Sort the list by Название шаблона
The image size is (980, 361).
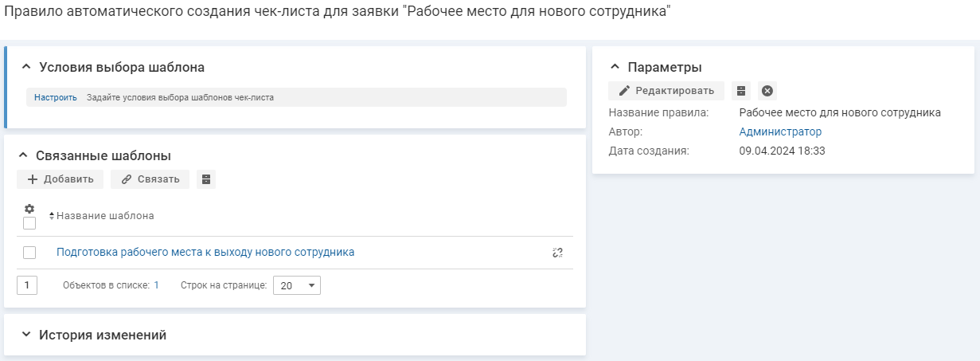(102, 216)
